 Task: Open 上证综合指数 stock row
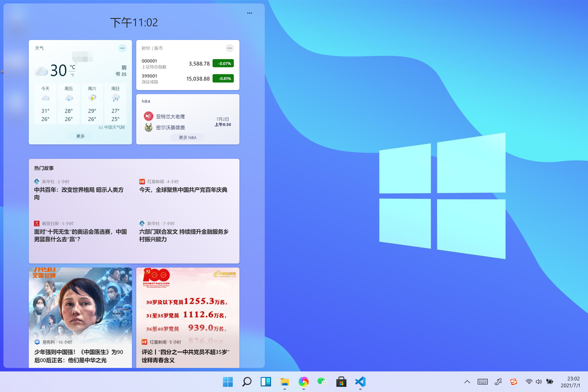pyautogui.click(x=187, y=63)
